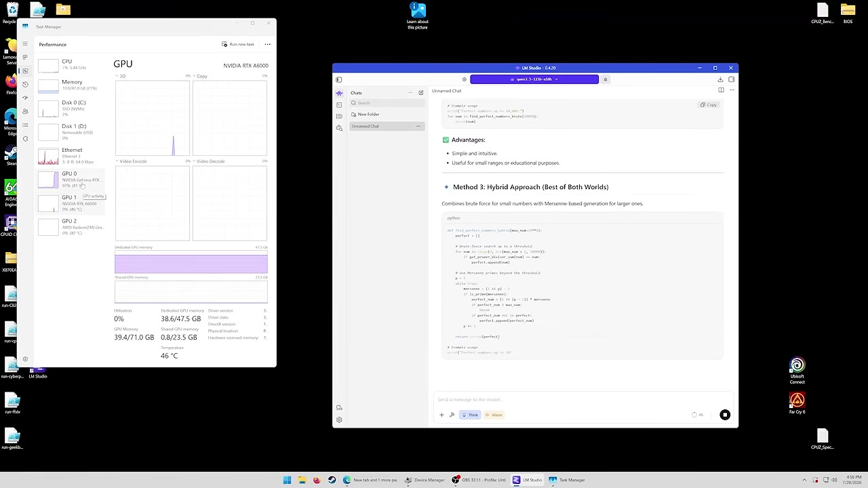The width and height of the screenshot is (868, 488).
Task: Select the Memory performance entry
Action: tap(71, 85)
